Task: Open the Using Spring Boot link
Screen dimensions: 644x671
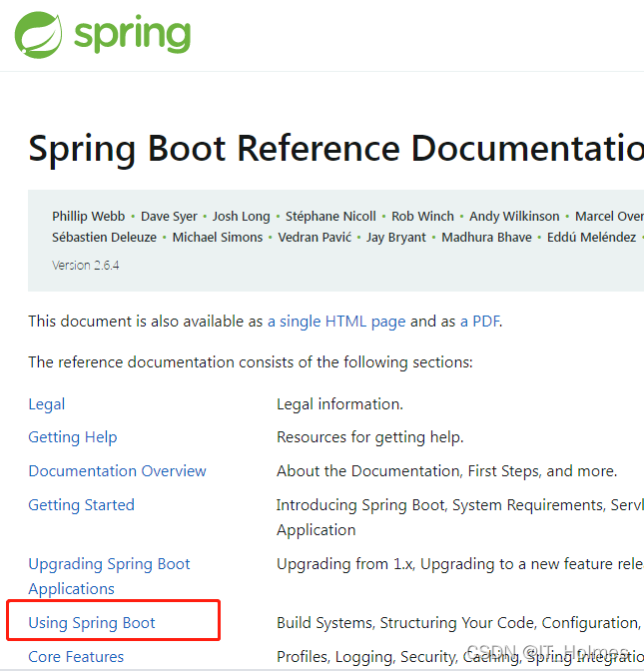Action: (92, 623)
